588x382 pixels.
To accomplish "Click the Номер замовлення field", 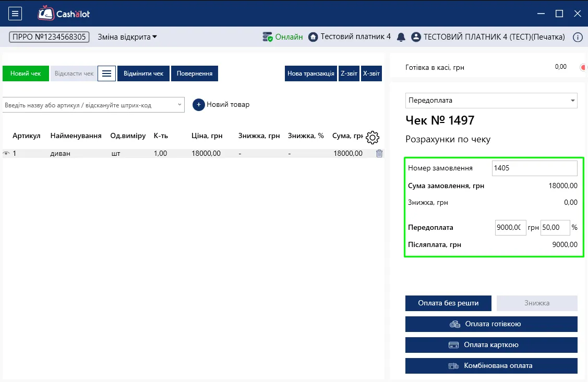I will (534, 168).
